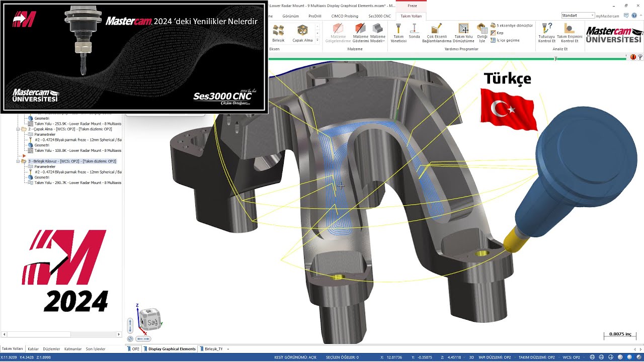Run Takım Erişimini Kontrol Et
644x362 pixels.
coord(570,33)
